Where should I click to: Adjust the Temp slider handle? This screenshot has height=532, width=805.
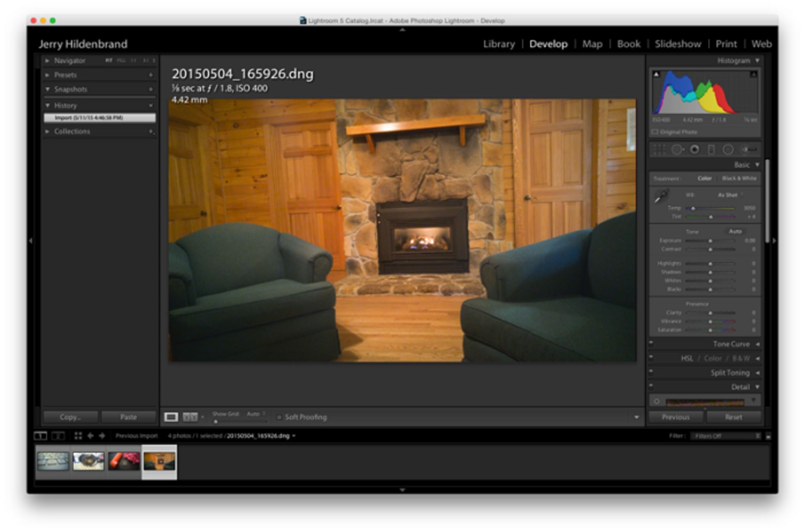point(693,208)
